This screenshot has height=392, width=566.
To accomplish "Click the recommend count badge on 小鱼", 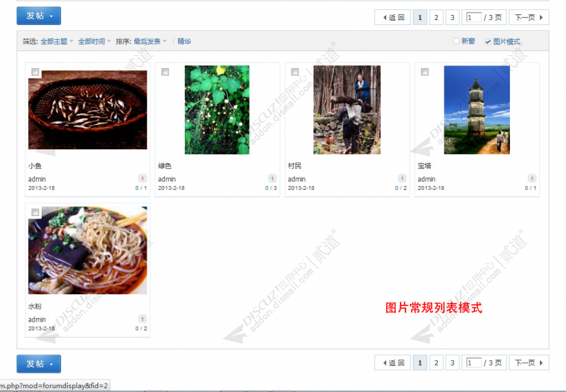I will point(142,179).
